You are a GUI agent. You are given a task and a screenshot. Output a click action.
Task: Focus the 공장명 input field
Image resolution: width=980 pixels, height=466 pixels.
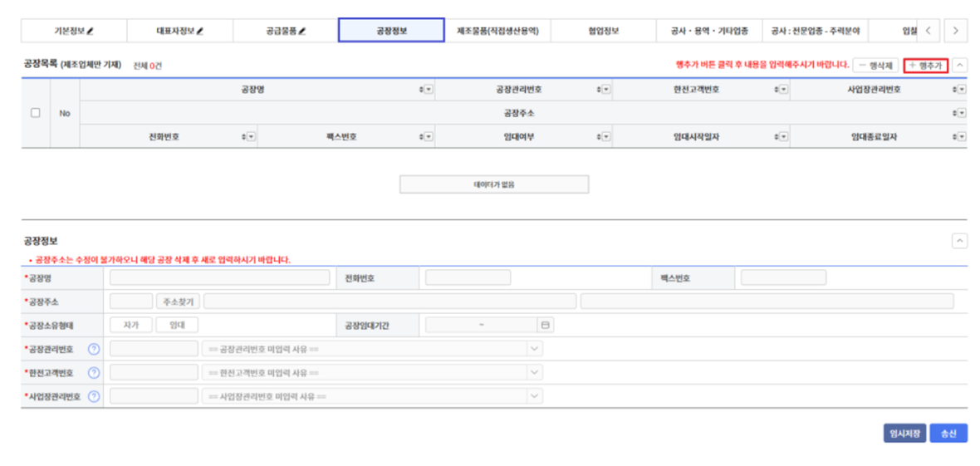(x=220, y=277)
